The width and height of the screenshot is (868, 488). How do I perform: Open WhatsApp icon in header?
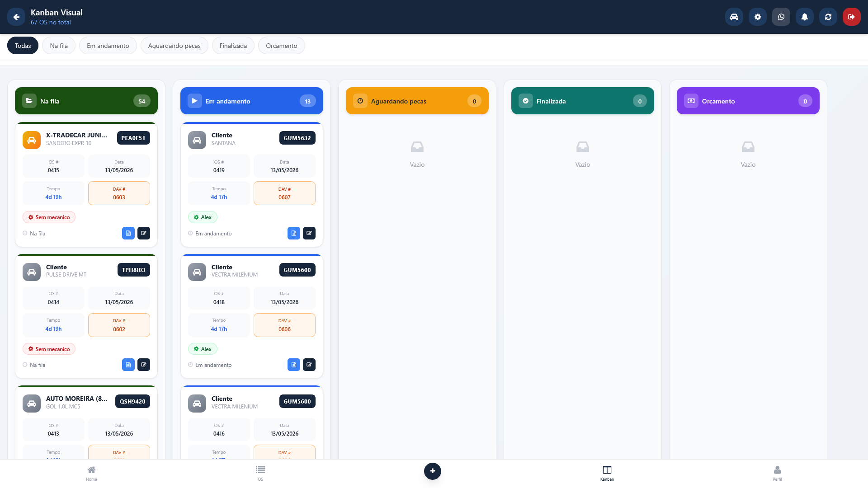(x=781, y=17)
